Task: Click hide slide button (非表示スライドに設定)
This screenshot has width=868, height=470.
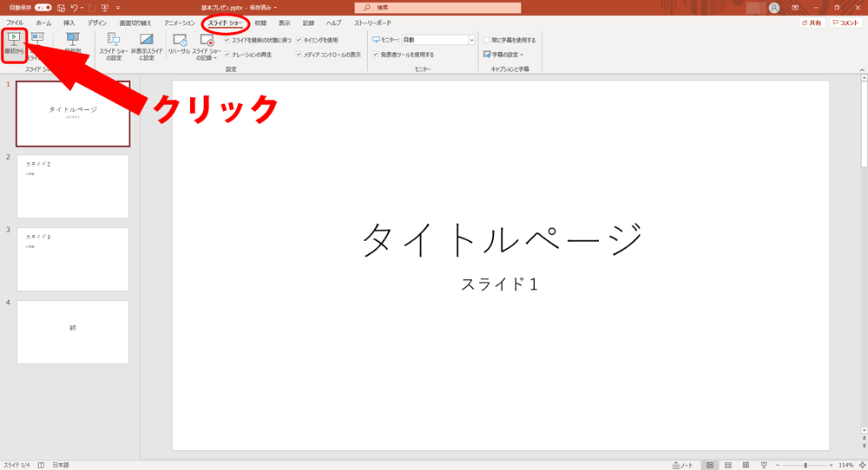Action: tap(147, 47)
